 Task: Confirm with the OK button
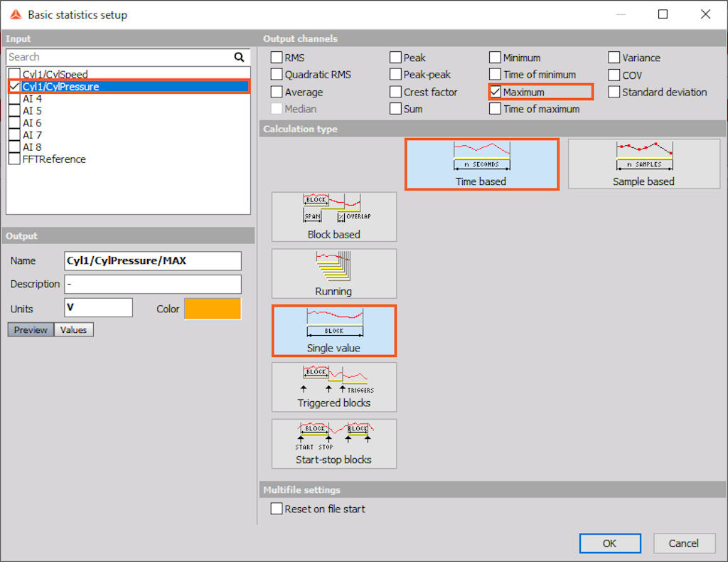[x=610, y=544]
